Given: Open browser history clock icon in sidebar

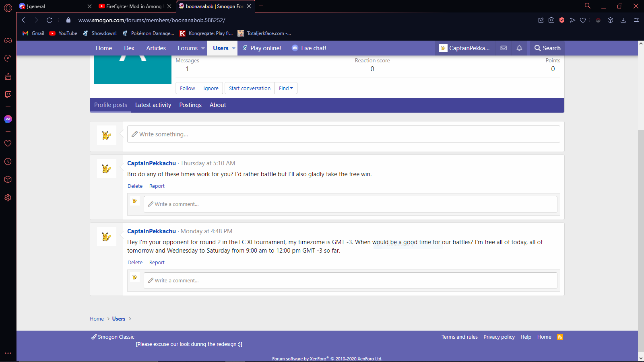Looking at the screenshot, I should [8, 162].
